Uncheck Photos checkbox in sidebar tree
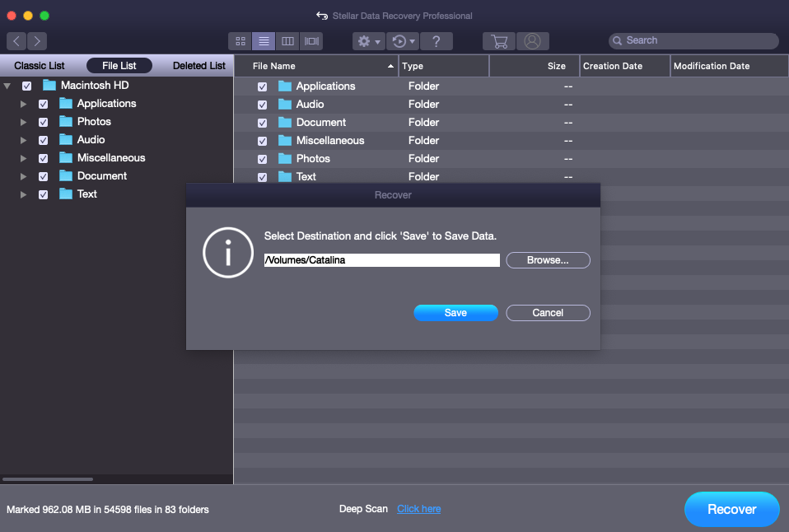 [x=44, y=123]
